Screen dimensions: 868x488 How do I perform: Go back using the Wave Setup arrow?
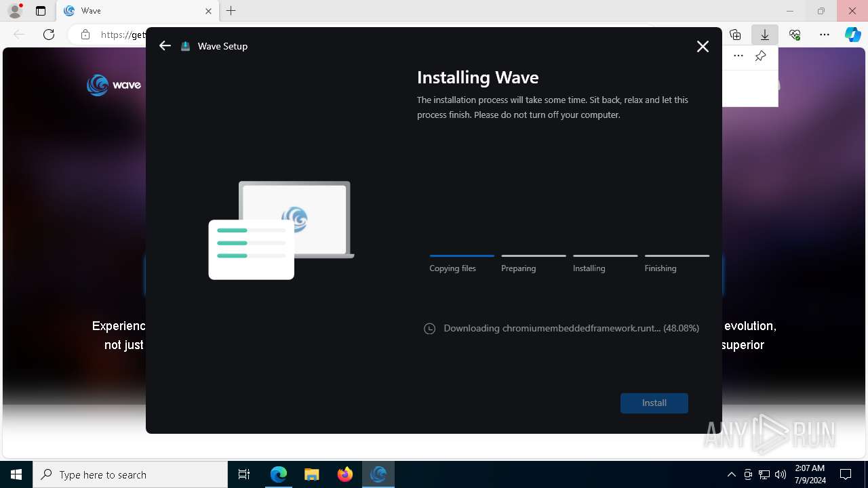(x=165, y=46)
